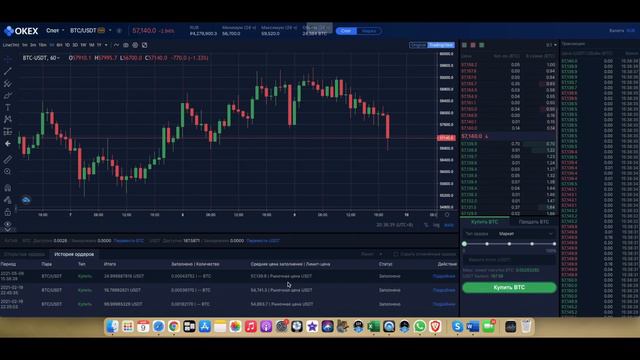This screenshot has height=360, width=640.
Task: Open the currency RUB selector
Action: click(631, 31)
